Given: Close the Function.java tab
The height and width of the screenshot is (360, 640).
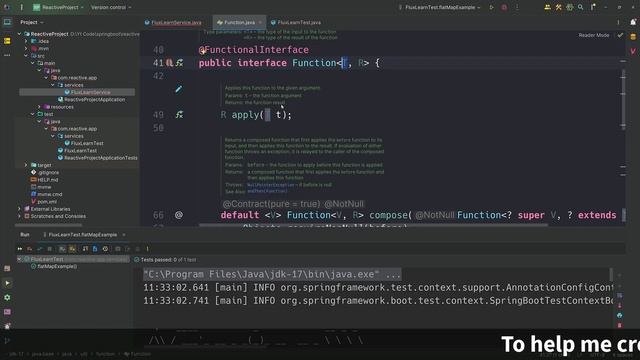Looking at the screenshot, I should pyautogui.click(x=260, y=22).
